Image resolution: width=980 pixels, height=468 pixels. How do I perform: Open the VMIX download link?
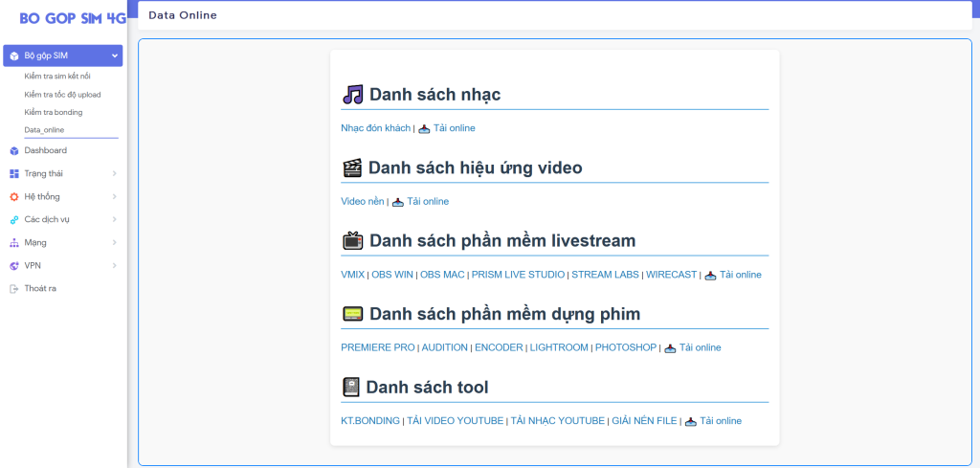pos(352,275)
